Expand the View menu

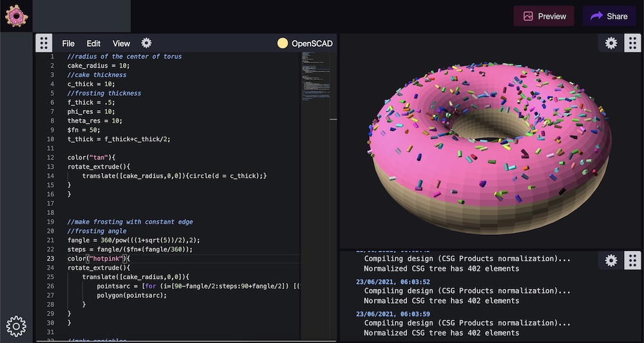tap(121, 43)
